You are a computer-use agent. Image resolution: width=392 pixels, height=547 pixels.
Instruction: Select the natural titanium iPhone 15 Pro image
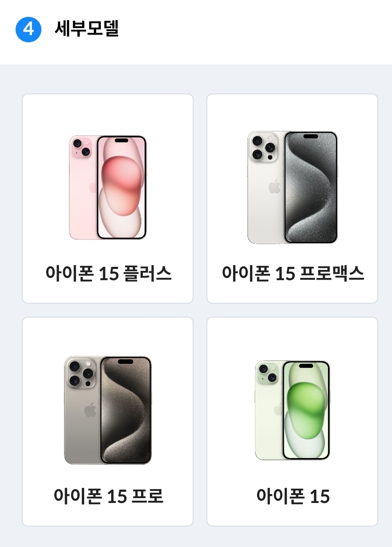(108, 410)
